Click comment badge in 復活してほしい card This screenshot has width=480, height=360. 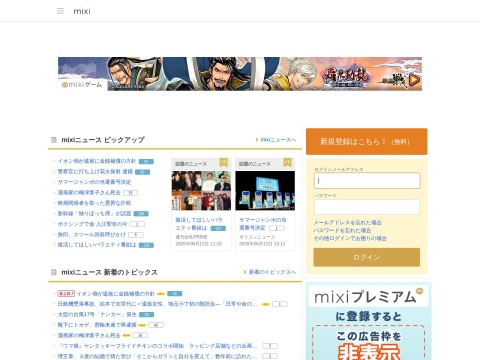[218, 228]
